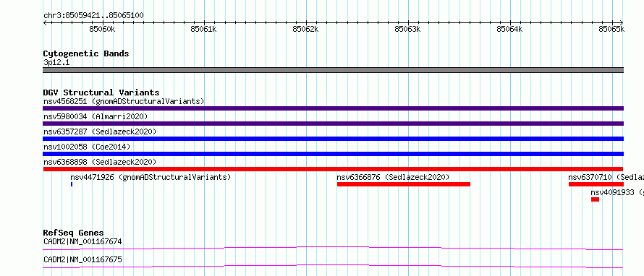Viewport: 644px width, 276px height.
Task: Click the Cytogenetic Bands track heading
Action: coord(86,53)
